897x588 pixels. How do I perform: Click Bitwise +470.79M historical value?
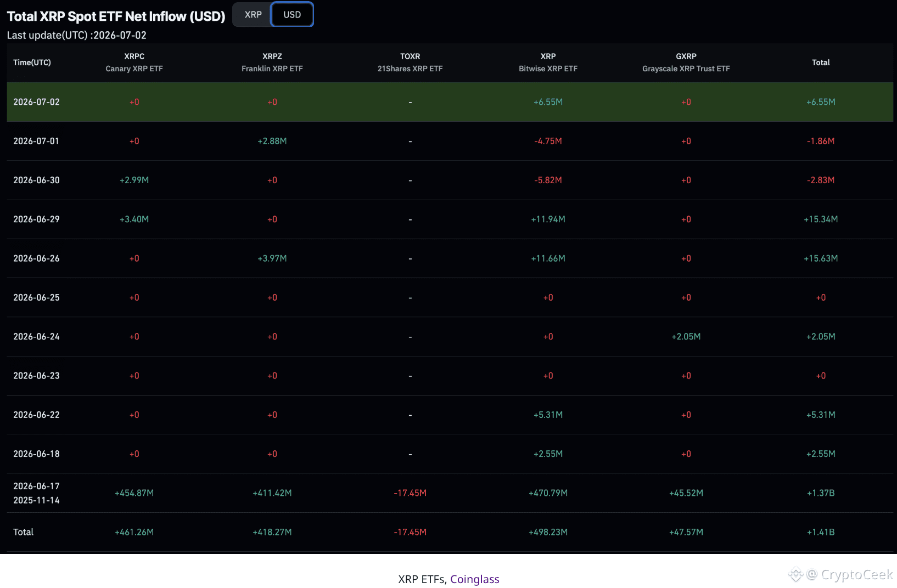click(x=548, y=493)
